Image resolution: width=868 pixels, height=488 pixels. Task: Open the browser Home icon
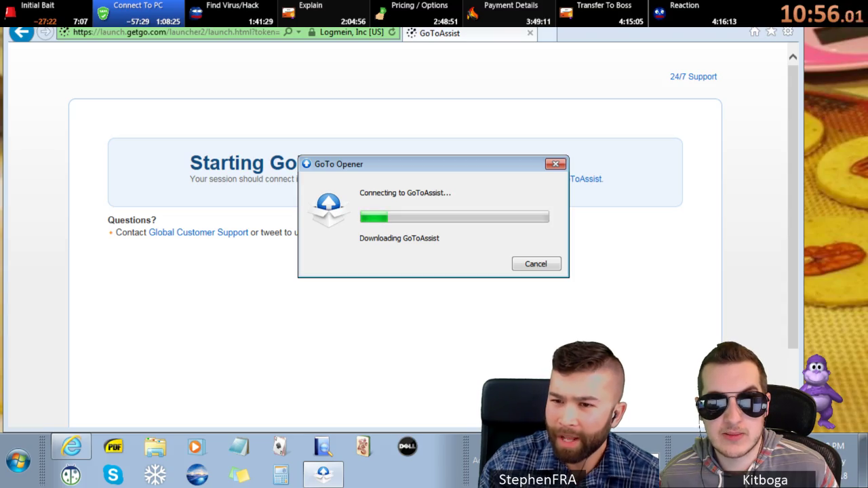(755, 32)
